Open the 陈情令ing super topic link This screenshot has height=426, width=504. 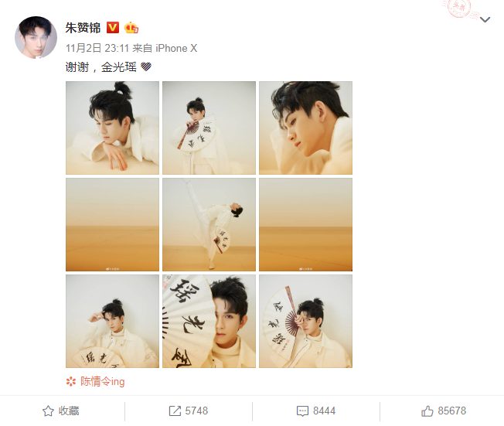(103, 382)
